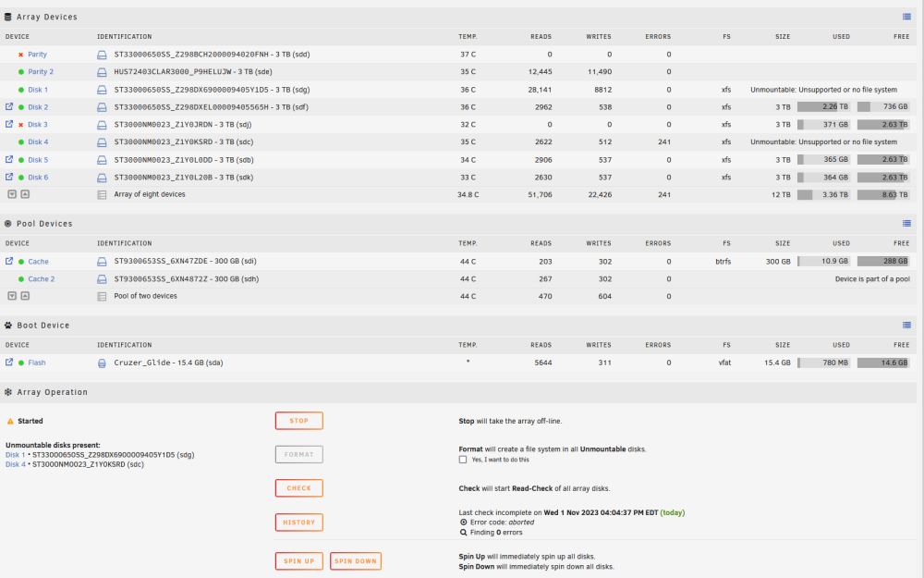The image size is (924, 578).
Task: Click the green status dot beside Disk 4
Action: [x=20, y=142]
